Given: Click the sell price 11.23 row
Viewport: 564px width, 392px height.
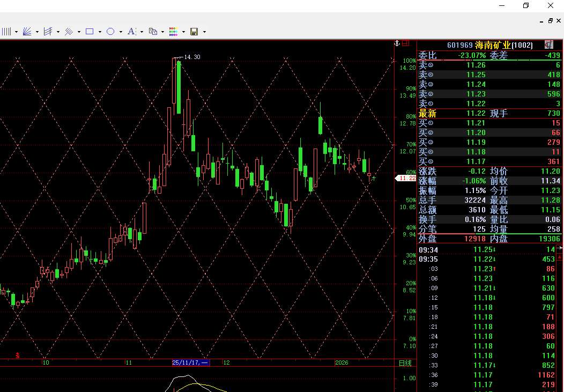Looking at the screenshot, I should pos(489,94).
